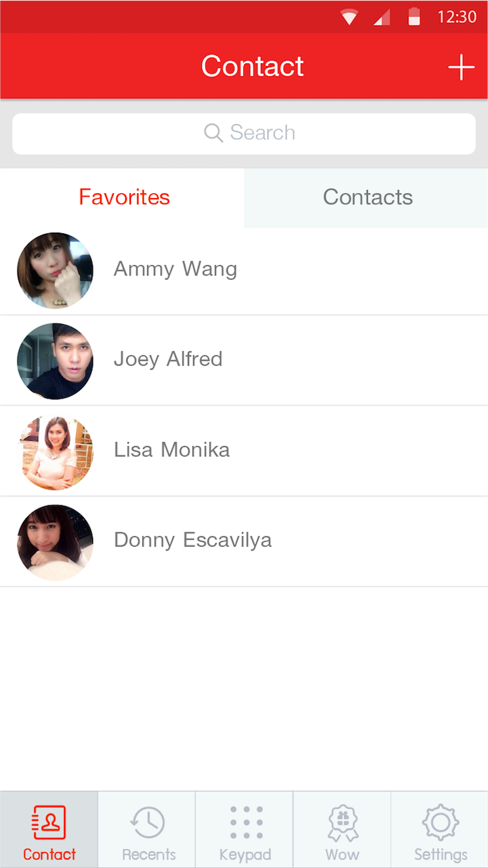Select the Joey Alfred contact name
Image resolution: width=488 pixels, height=868 pixels.
pyautogui.click(x=167, y=359)
